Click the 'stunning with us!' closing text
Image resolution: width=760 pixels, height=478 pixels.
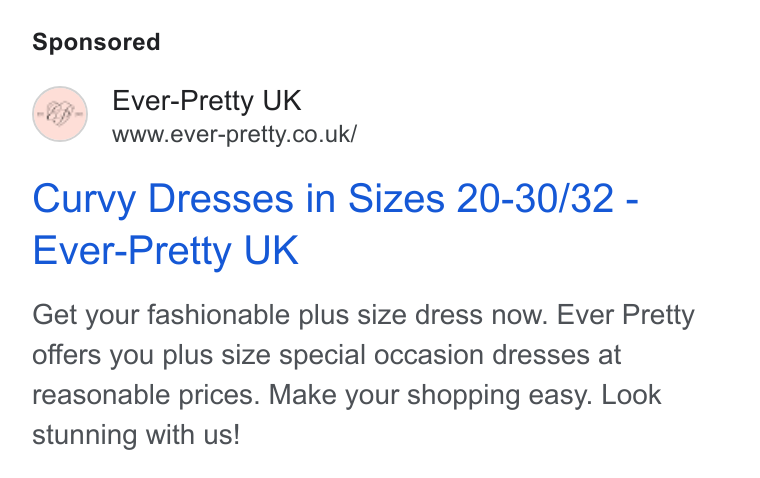pyautogui.click(x=136, y=434)
